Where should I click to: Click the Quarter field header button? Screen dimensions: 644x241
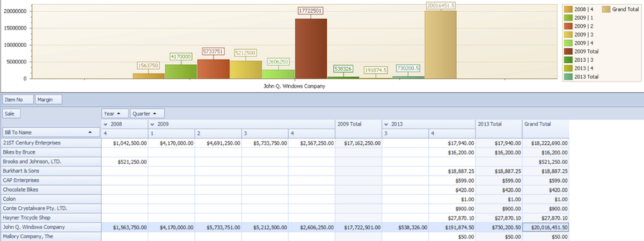click(x=147, y=113)
